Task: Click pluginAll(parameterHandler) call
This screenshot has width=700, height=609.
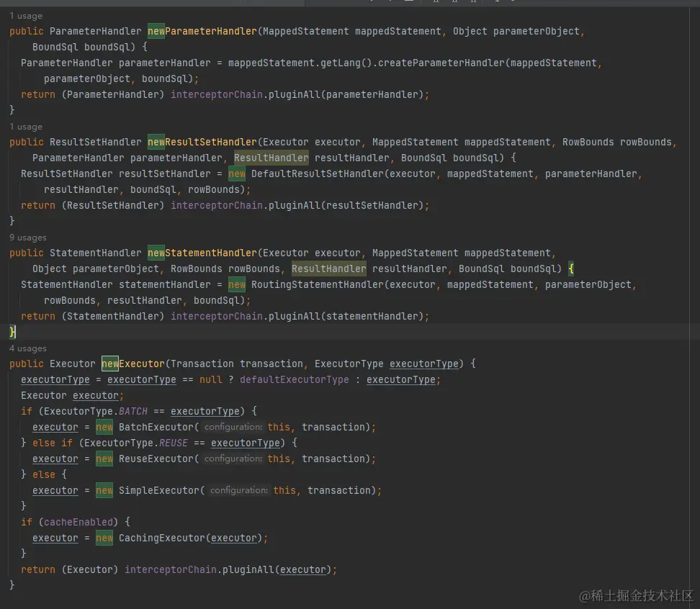Action: 346,94
